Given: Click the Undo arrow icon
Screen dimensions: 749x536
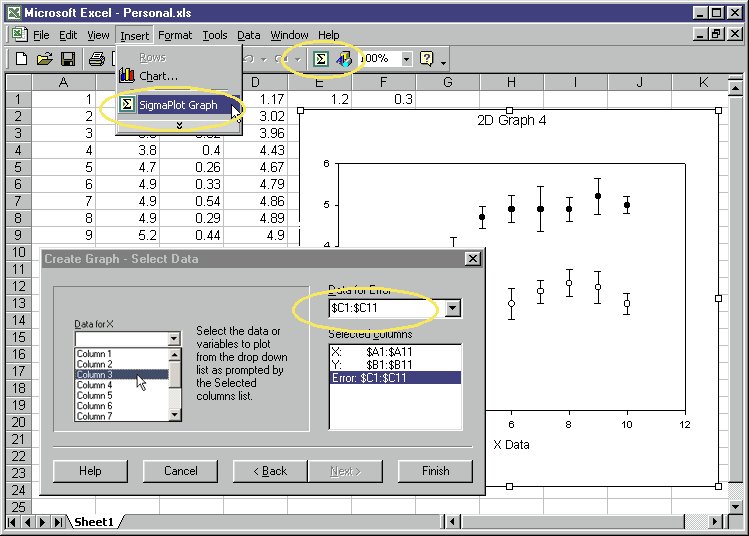Looking at the screenshot, I should tap(248, 59).
